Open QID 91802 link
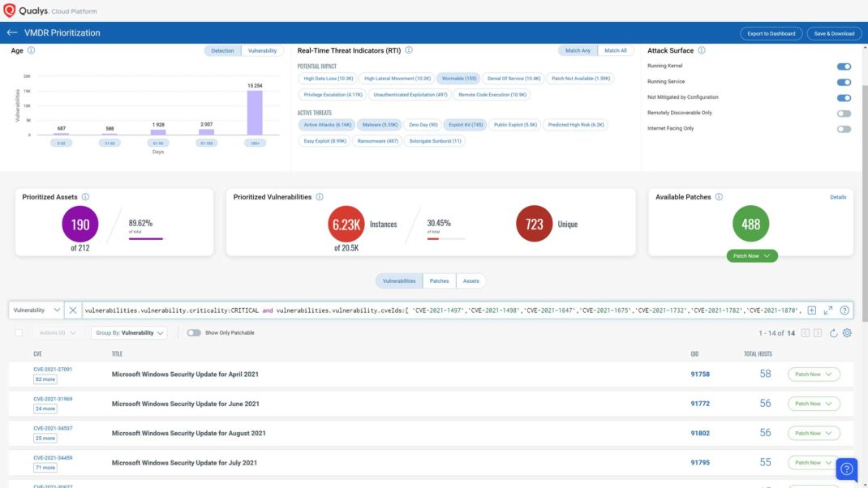 (700, 433)
